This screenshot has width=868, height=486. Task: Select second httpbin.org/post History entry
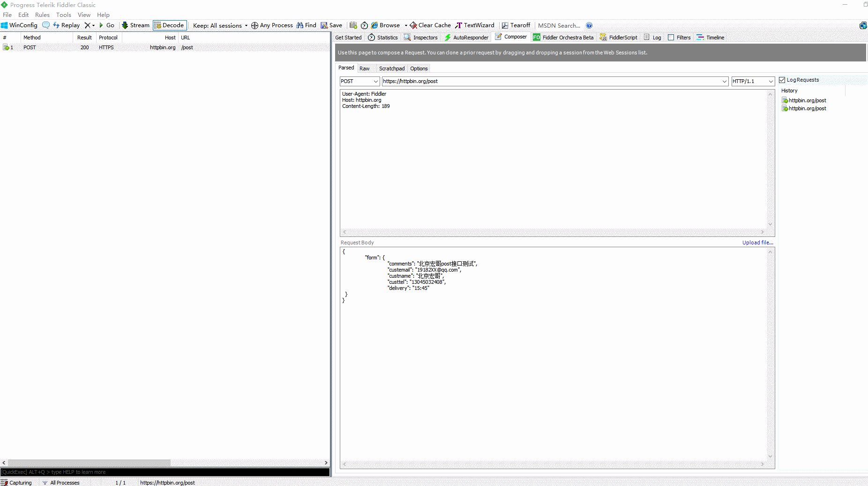click(x=804, y=108)
